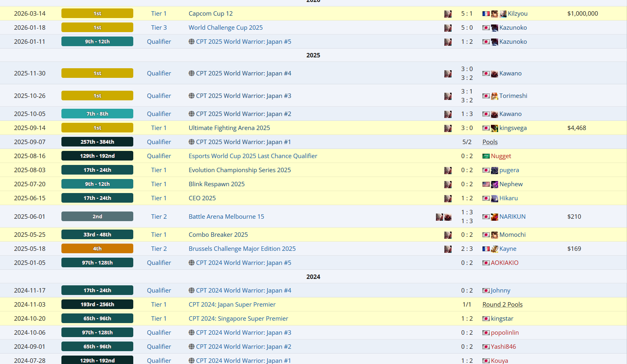The width and height of the screenshot is (627, 364).
Task: Click the character icon next to kingsvega
Action: click(495, 128)
